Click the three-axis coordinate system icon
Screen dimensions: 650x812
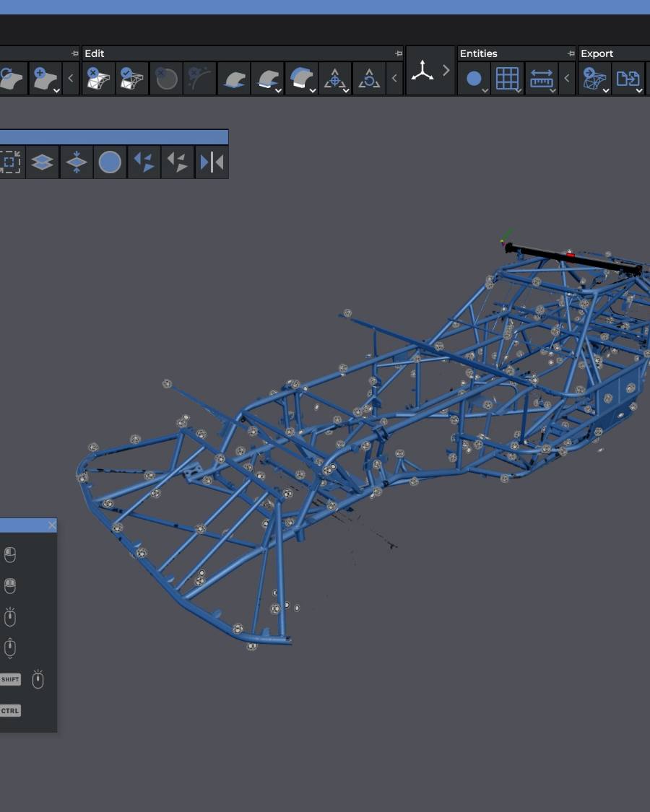coord(422,71)
